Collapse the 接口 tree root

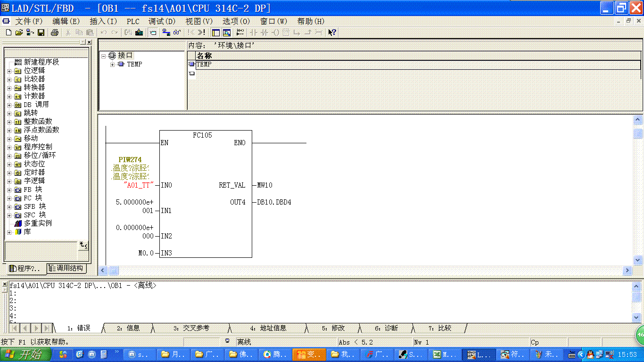[x=104, y=56]
